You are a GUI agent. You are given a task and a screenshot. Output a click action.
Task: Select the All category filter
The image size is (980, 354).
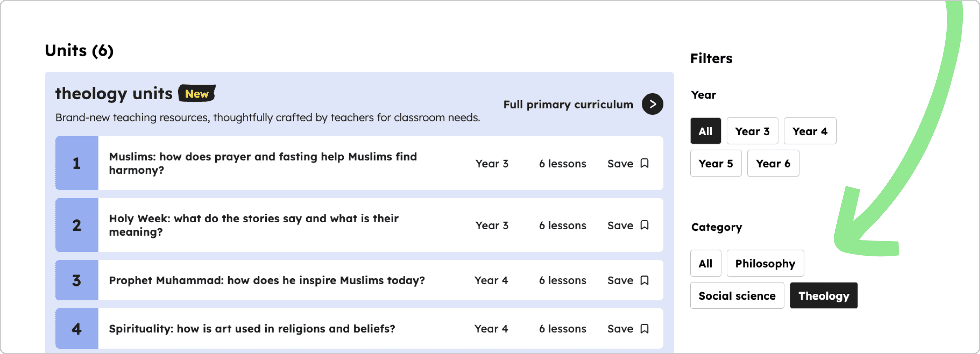pos(705,263)
